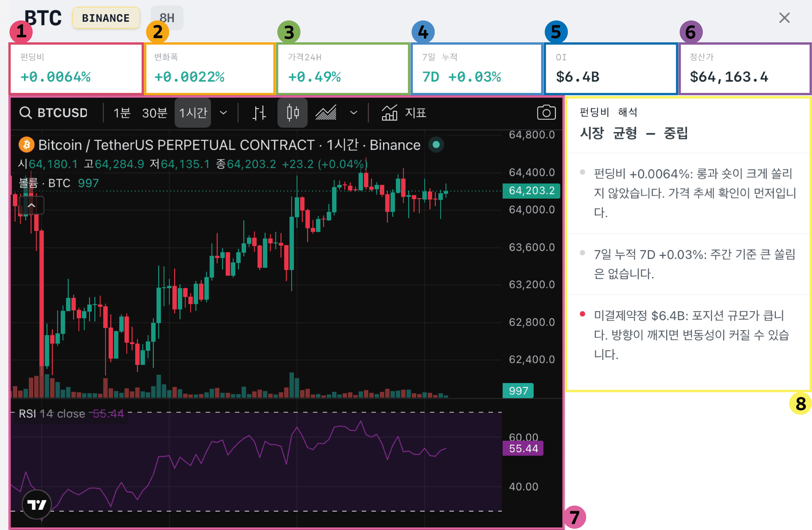Switch to area chart style

(x=326, y=113)
